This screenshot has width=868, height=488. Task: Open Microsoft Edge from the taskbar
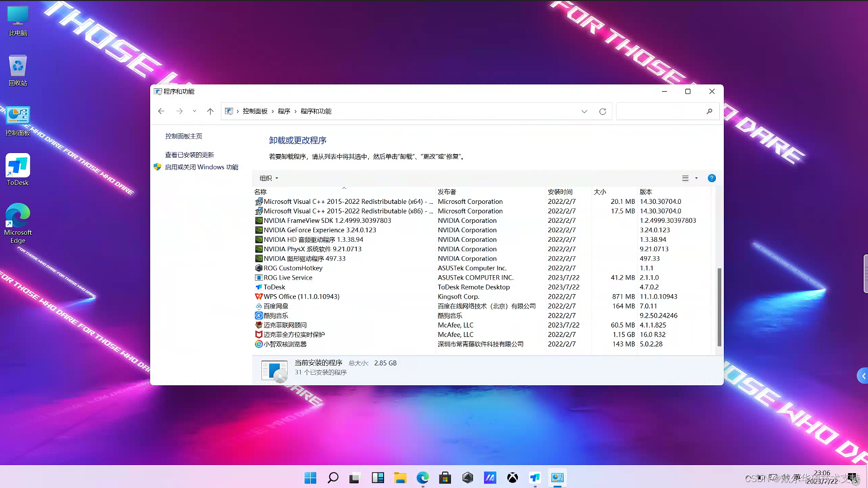tap(423, 478)
